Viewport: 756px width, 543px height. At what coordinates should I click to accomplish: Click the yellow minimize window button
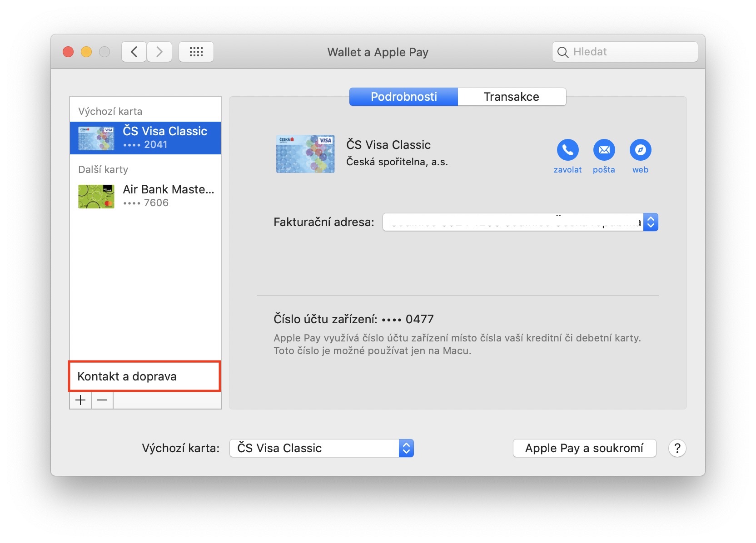coord(86,52)
